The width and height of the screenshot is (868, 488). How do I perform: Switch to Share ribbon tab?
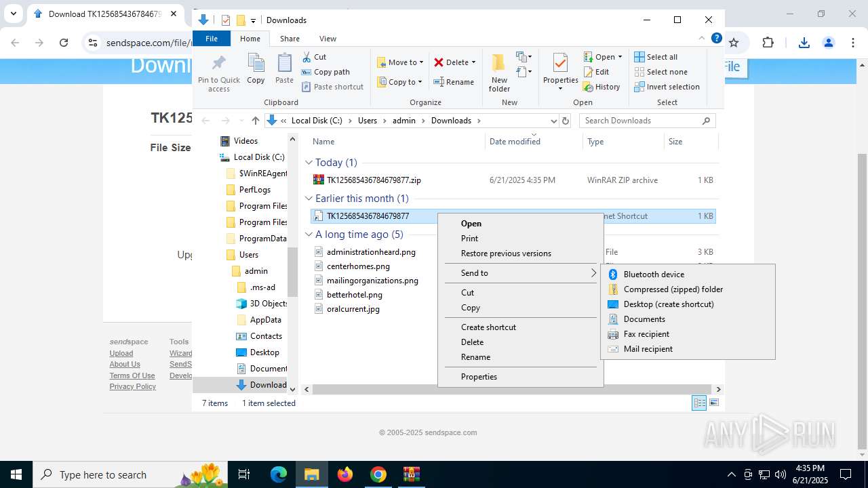pyautogui.click(x=290, y=39)
